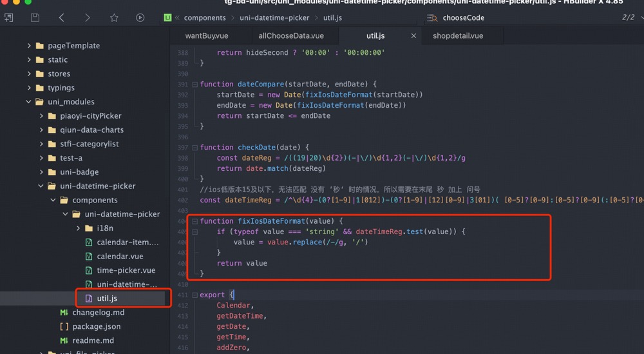Click the search icon beside chooseCode
The image size is (644, 354).
coord(431,18)
